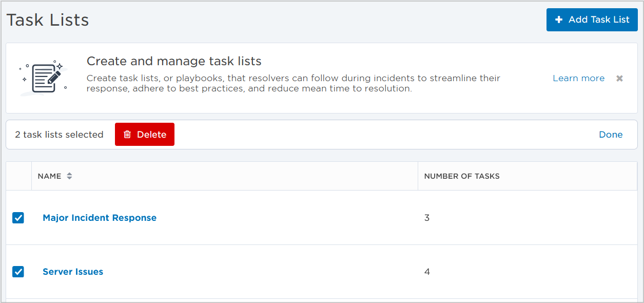Open the Server Issues task list
This screenshot has width=644, height=303.
pyautogui.click(x=73, y=272)
